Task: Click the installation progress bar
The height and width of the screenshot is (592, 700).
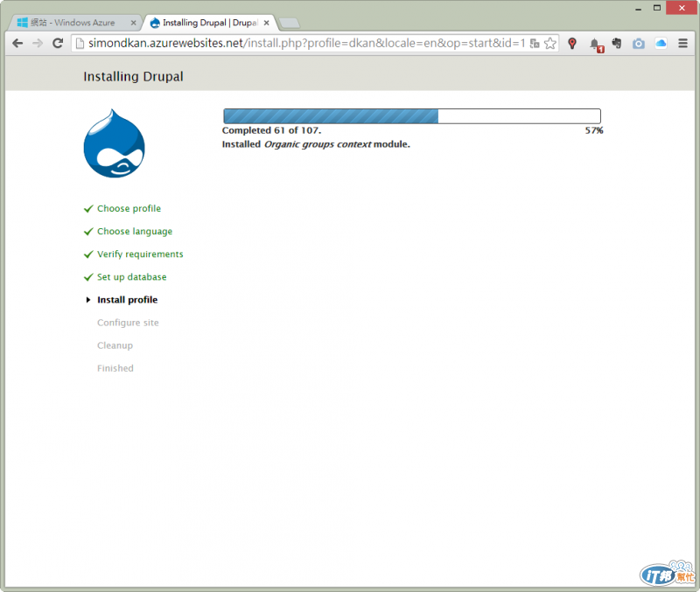Action: click(412, 116)
